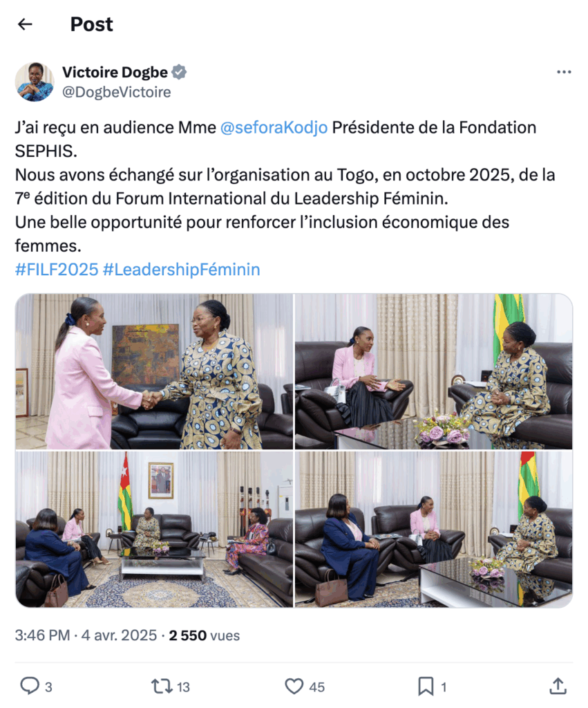View the photo with three women seated
Screen dimensions: 588x708
[x=434, y=529]
